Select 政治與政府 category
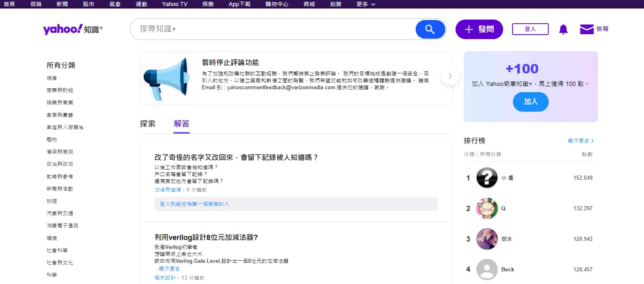644x284 pixels. (60, 164)
